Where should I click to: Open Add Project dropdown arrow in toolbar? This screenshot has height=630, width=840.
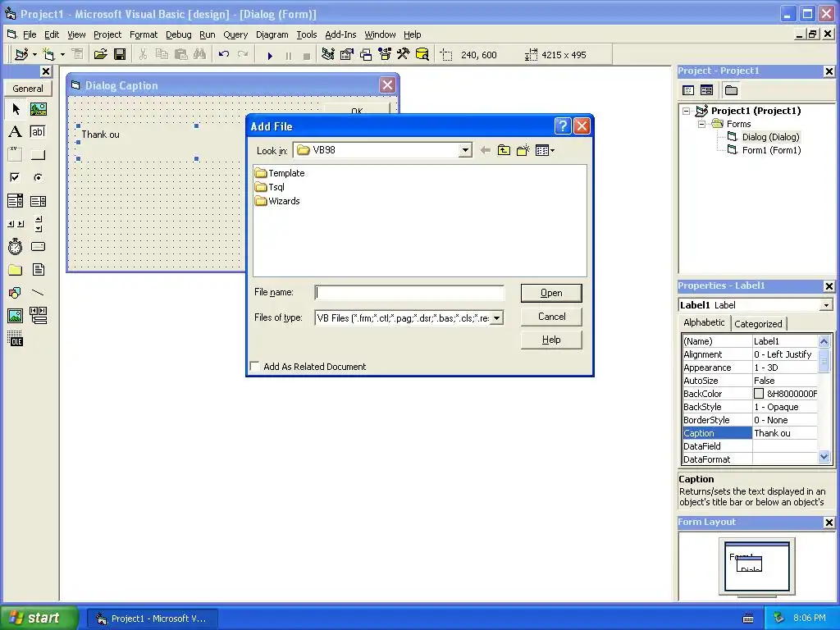click(34, 55)
